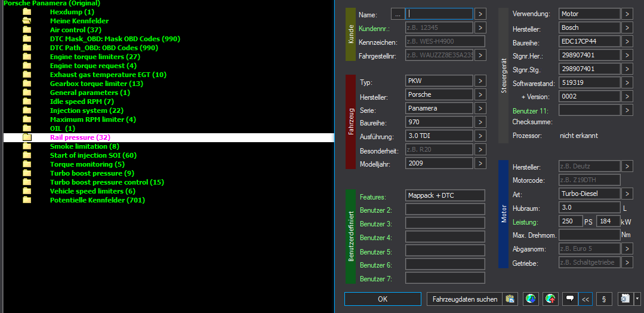This screenshot has height=313, width=644.
Task: Open the > arrow next to Name field
Action: 480,14
